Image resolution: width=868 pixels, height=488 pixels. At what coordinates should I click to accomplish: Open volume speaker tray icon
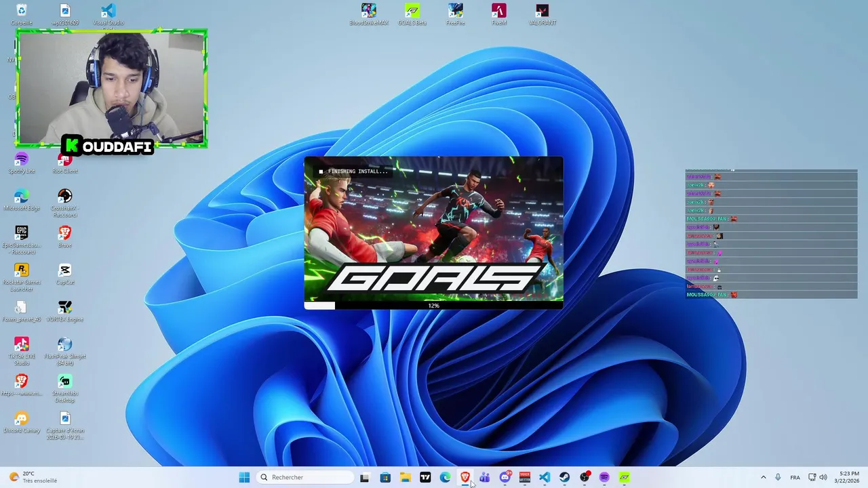(x=823, y=477)
